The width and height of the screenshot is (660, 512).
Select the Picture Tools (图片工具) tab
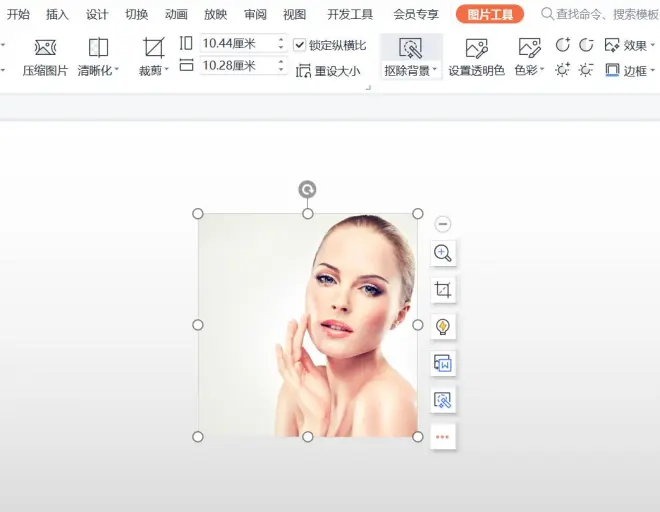(490, 14)
